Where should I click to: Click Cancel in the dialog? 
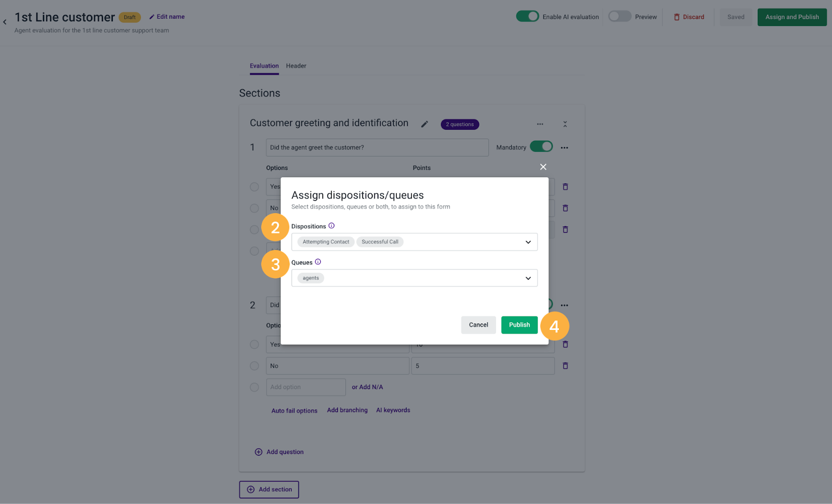click(478, 325)
